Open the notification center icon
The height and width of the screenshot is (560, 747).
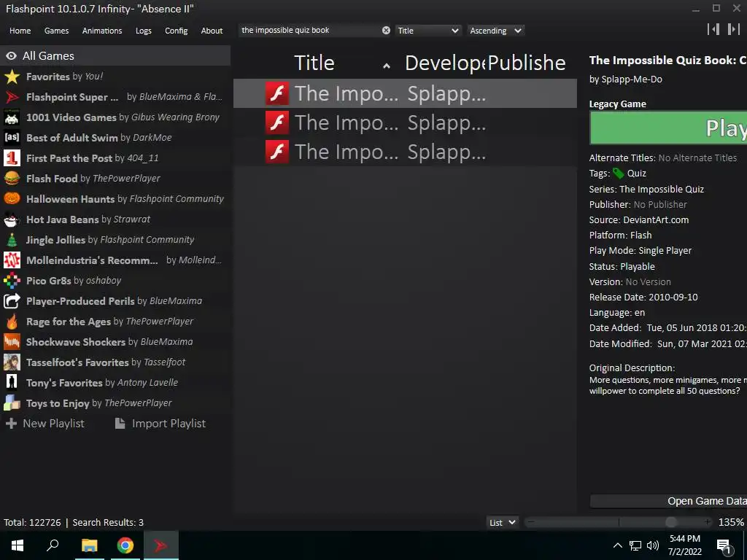pos(724,545)
